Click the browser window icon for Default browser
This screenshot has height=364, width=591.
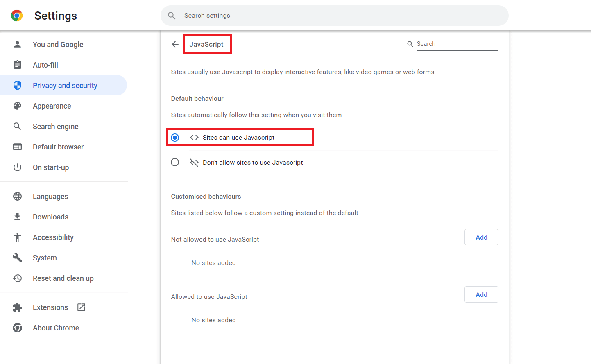[17, 147]
